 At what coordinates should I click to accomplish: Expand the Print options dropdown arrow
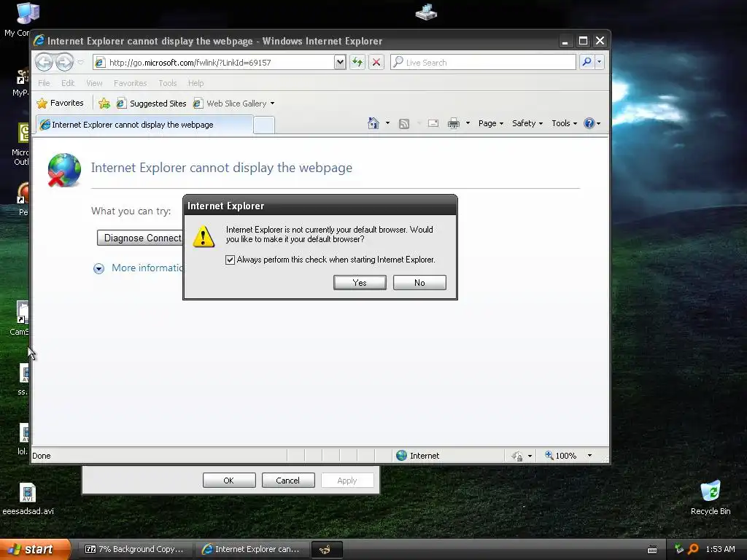[x=468, y=123]
